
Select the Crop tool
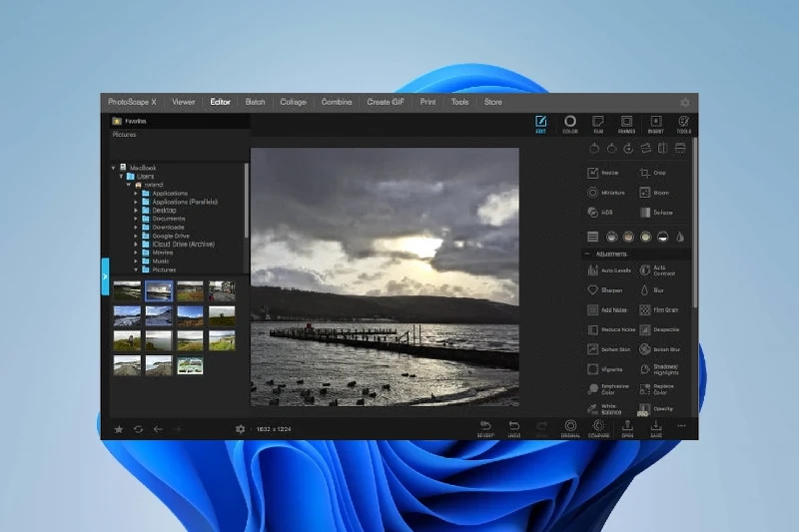(x=653, y=173)
